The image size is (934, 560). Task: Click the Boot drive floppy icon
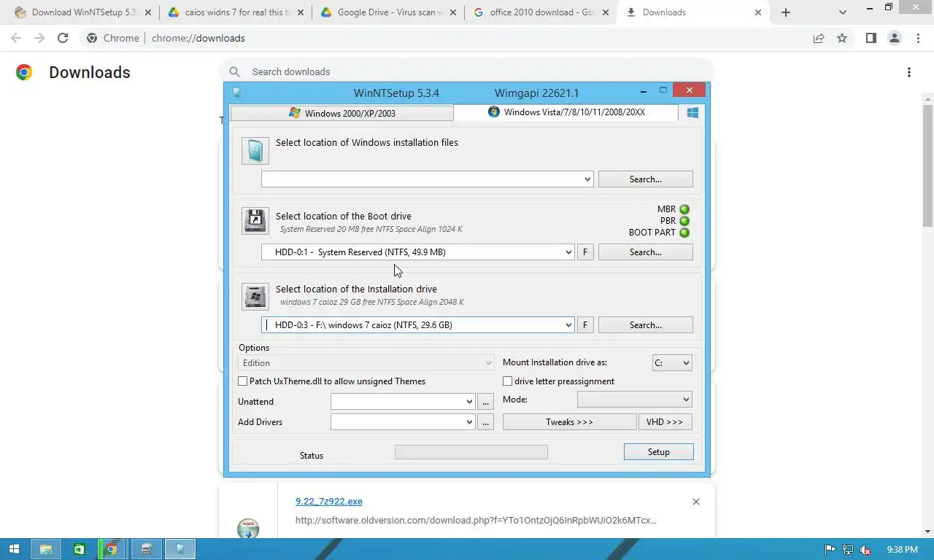255,221
